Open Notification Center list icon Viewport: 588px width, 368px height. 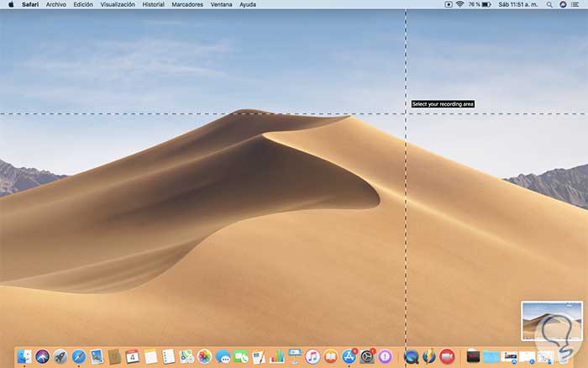pyautogui.click(x=575, y=4)
